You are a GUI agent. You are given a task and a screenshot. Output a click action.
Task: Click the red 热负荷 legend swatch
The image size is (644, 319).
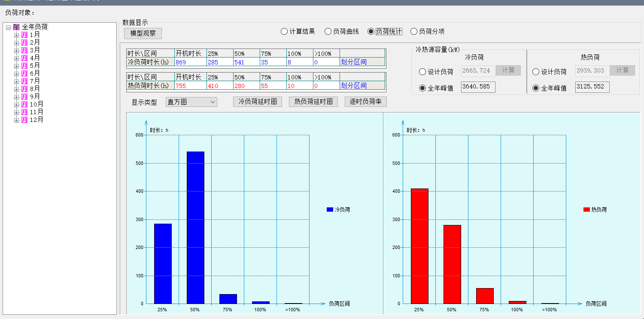pyautogui.click(x=586, y=210)
